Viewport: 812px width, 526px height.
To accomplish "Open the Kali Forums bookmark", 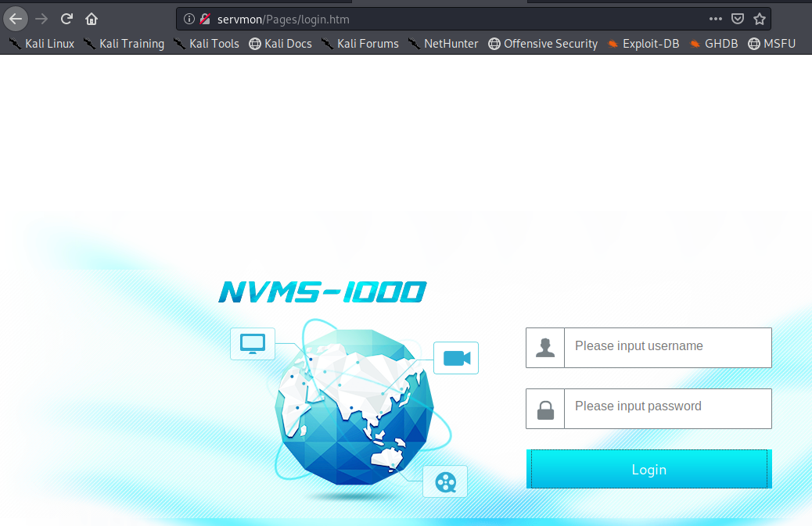I will pos(360,44).
